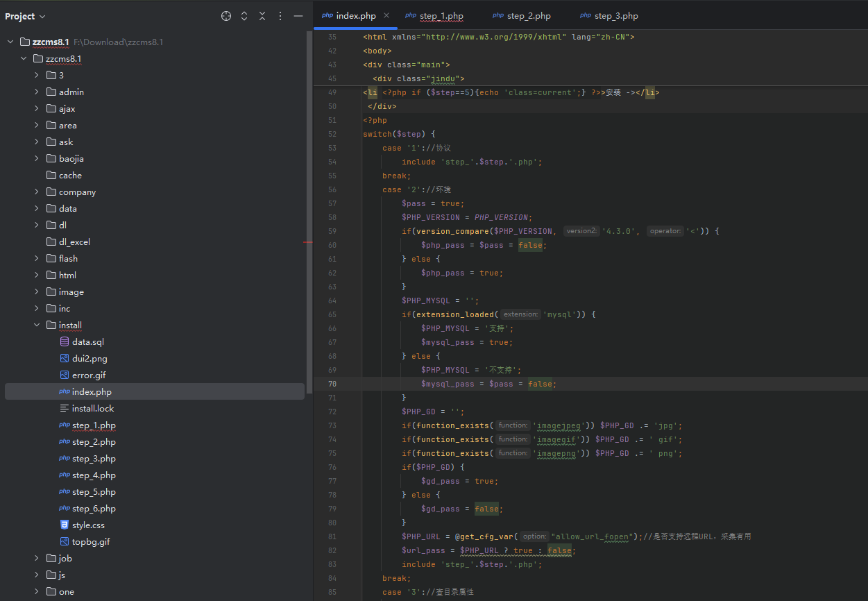Open style.css file in project tree
Image resolution: width=868 pixels, height=601 pixels.
click(x=88, y=525)
